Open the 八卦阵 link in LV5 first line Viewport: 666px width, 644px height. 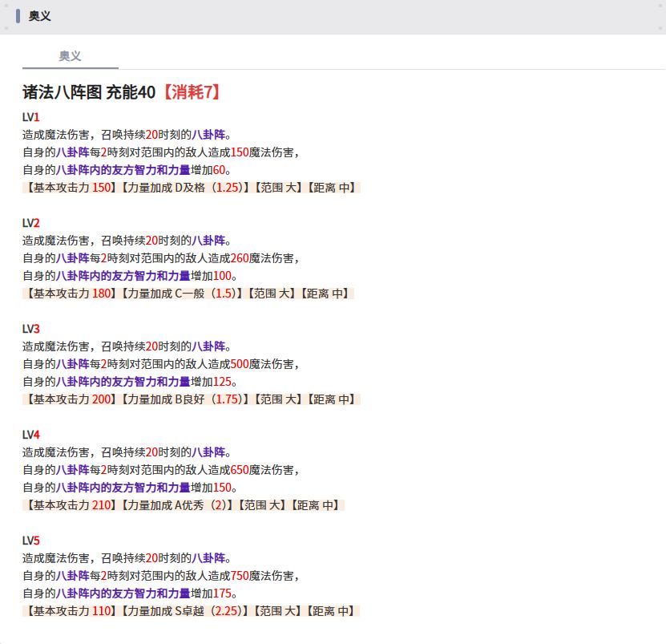point(208,558)
